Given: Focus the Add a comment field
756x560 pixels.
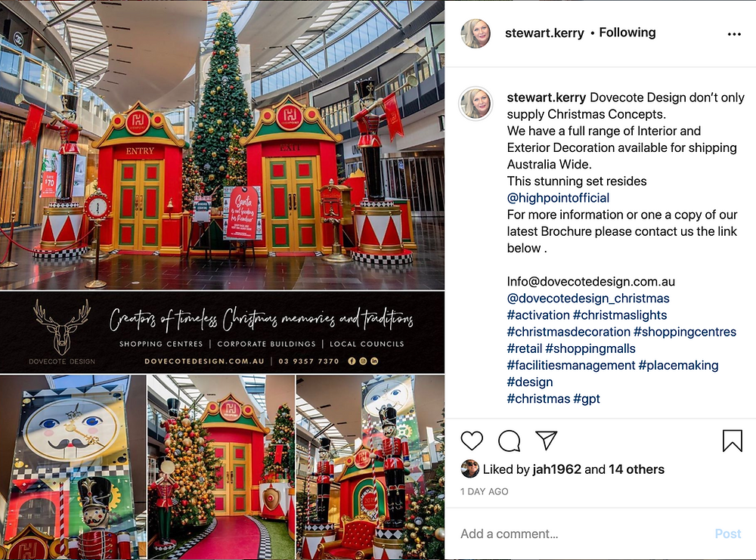Looking at the screenshot, I should [584, 534].
